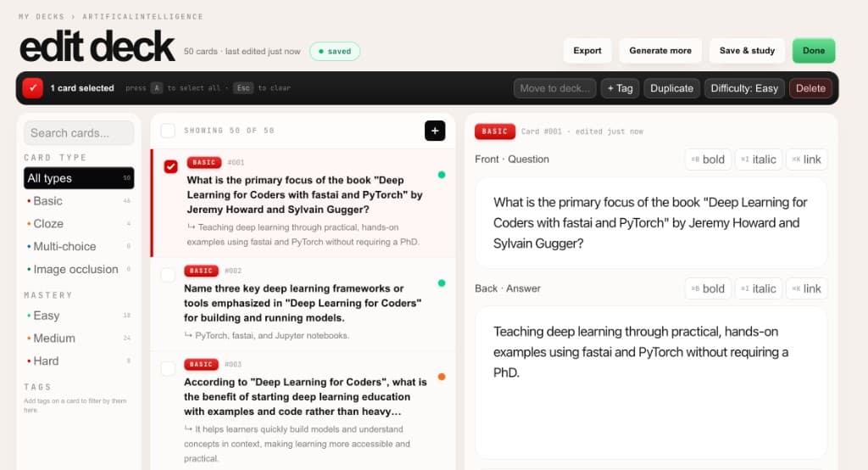Uncheck the checkbox on card #001
This screenshot has height=470, width=868.
click(x=170, y=166)
